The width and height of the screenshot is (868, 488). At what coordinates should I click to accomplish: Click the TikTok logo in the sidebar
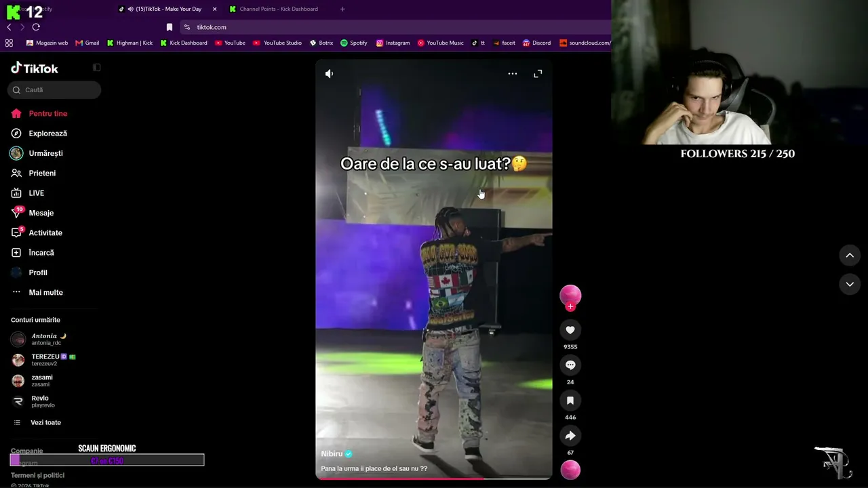[35, 68]
